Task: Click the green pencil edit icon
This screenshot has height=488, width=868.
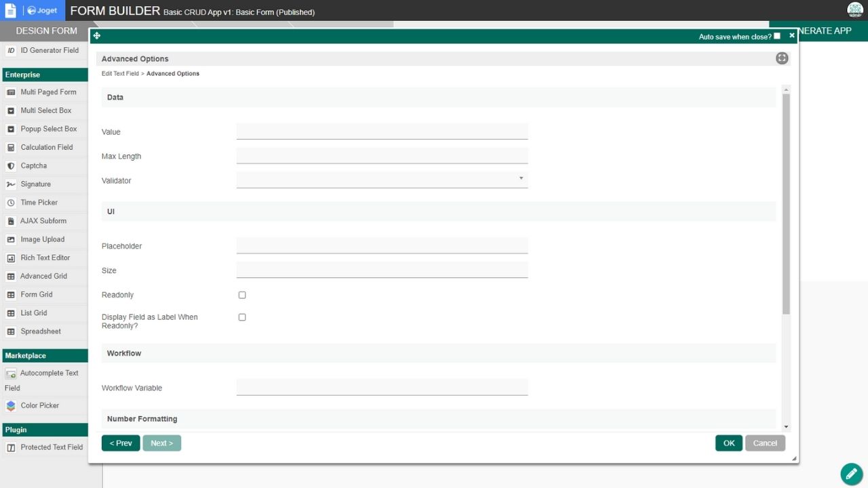Action: (851, 474)
